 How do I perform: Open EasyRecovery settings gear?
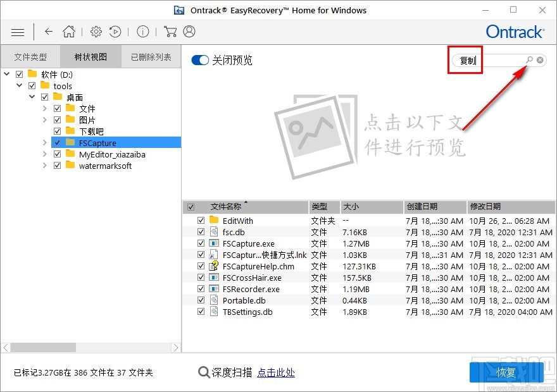(x=96, y=32)
